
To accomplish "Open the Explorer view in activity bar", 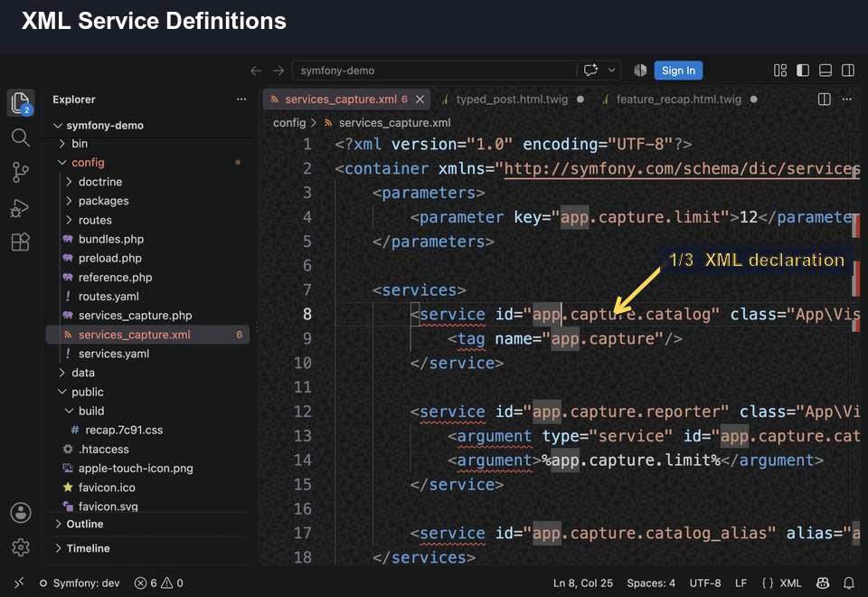I will pyautogui.click(x=21, y=102).
